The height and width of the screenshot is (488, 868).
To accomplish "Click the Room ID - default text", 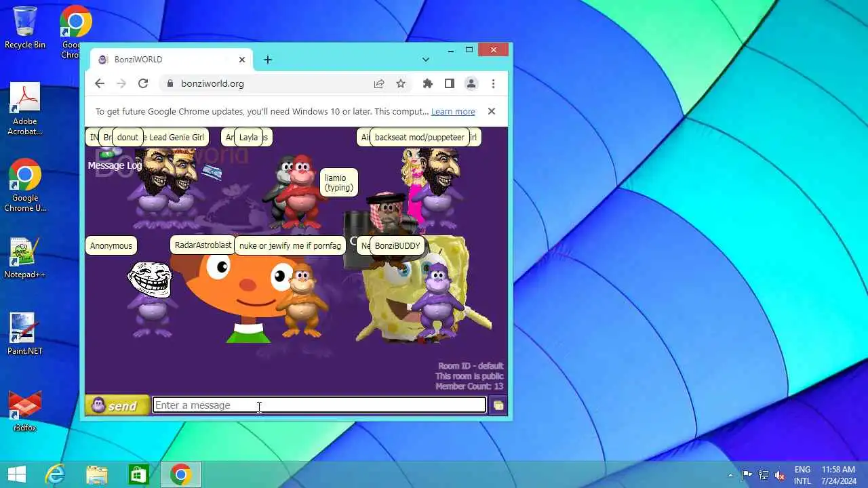I will click(x=471, y=366).
